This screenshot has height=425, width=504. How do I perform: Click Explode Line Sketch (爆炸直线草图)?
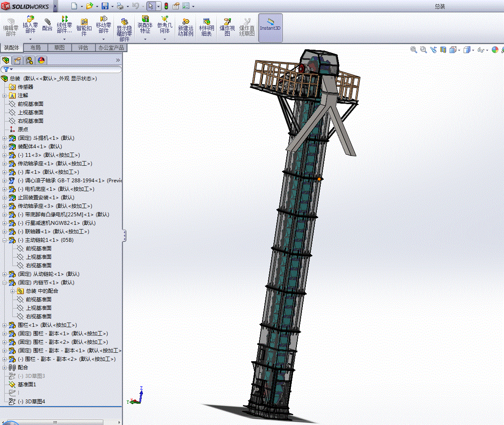pyautogui.click(x=247, y=27)
